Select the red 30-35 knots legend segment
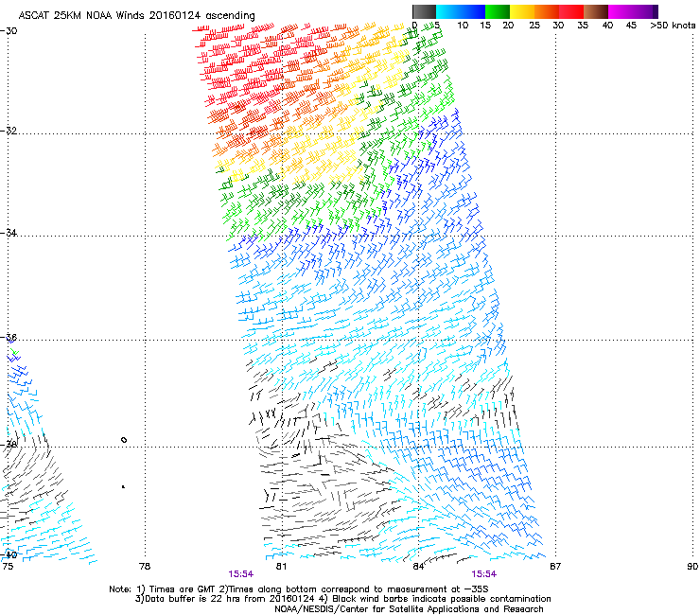700x615 pixels. click(571, 11)
